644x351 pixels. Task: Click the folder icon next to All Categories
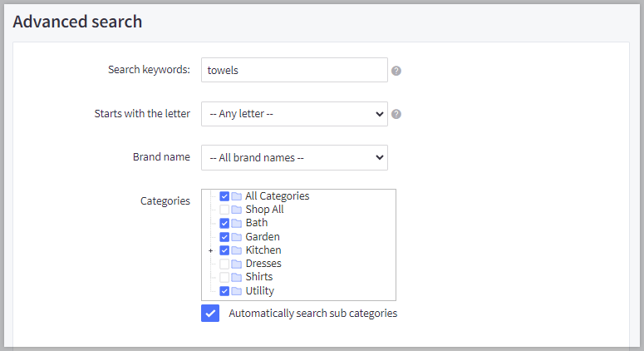[236, 196]
